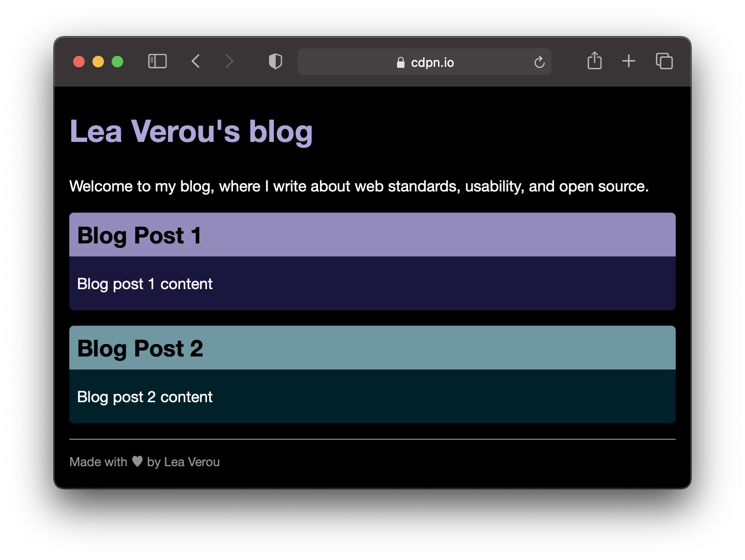The image size is (745, 560).
Task: Click the forward navigation arrow
Action: coord(229,62)
